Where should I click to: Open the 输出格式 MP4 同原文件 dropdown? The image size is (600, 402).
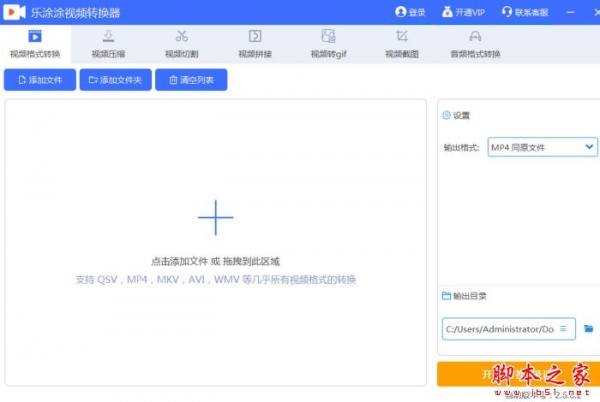click(x=542, y=147)
